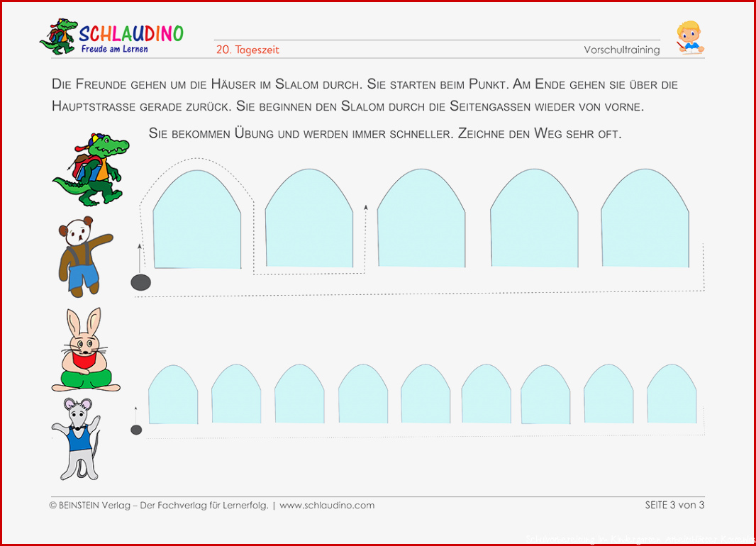
Task: Click the sitting rabbit in green pants
Action: click(86, 350)
